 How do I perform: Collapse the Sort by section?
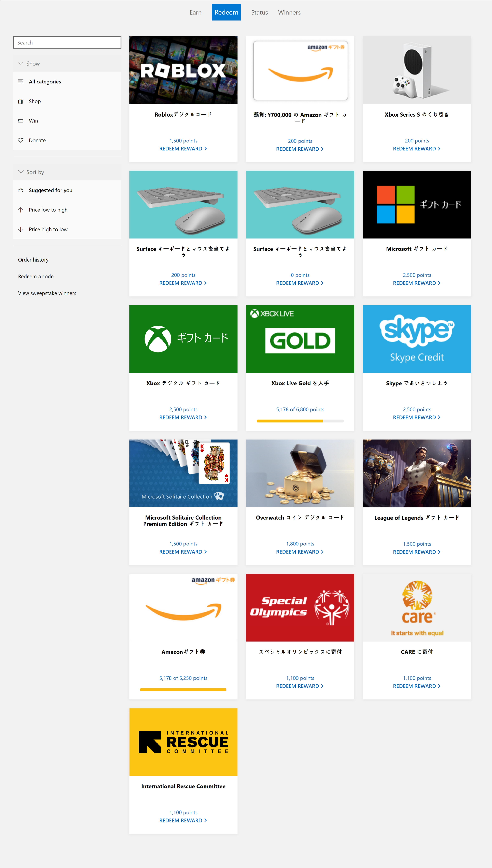(21, 172)
